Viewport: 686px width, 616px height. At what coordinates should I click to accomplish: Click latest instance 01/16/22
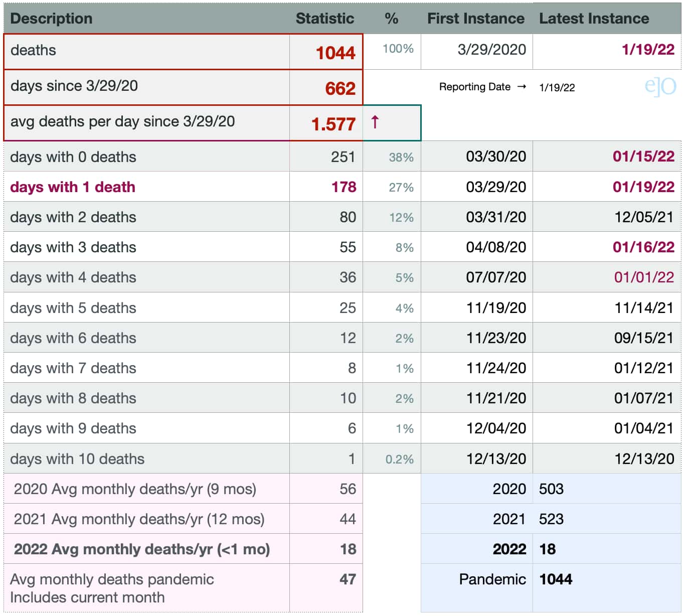(643, 247)
